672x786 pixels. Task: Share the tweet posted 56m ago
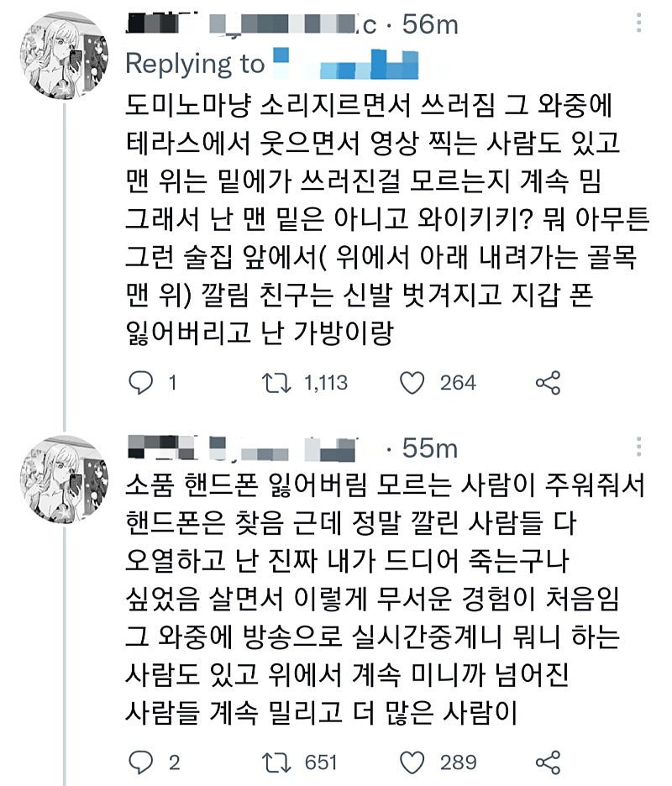click(x=548, y=383)
